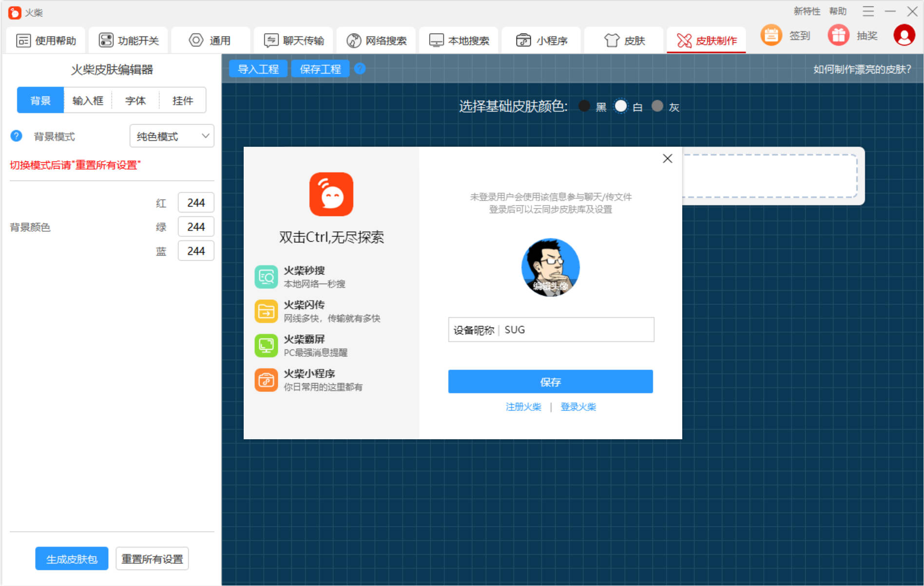This screenshot has height=586, width=924.
Task: Switch to the 功能开关 tab
Action: tap(129, 40)
